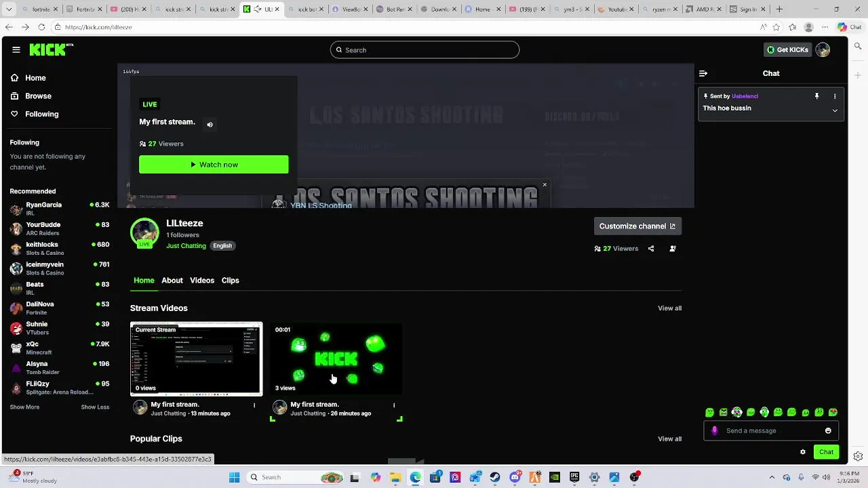This screenshot has width=868, height=488.
Task: Expand recommended list with Show More
Action: click(24, 407)
